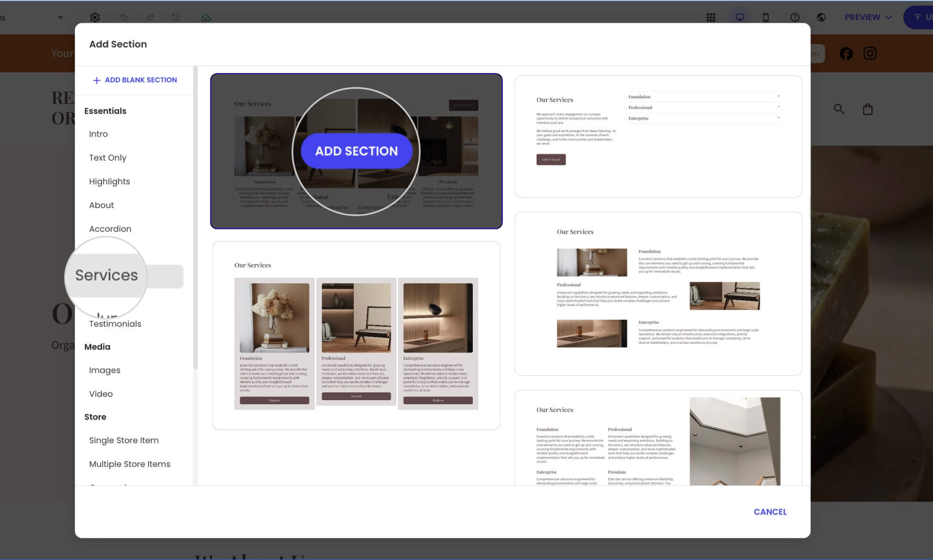The image size is (933, 560).
Task: Select the Text Only category
Action: coord(108,158)
